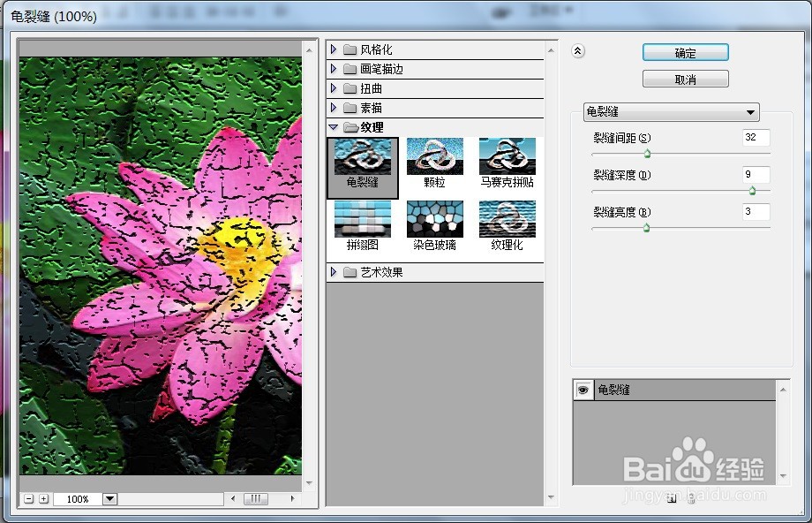
Task: Expand the 风格化 filter folder
Action: (x=334, y=49)
